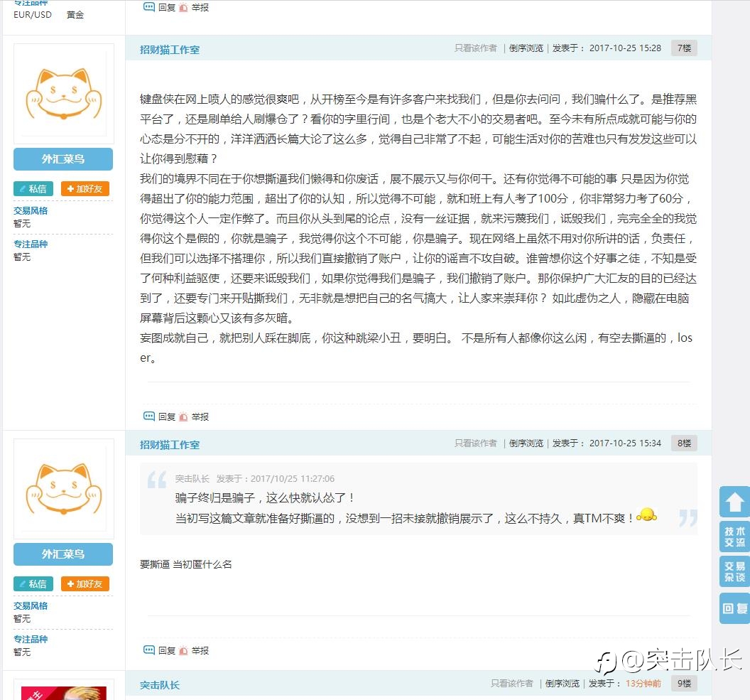Click 倒序浏览 on floor 8

[526, 443]
